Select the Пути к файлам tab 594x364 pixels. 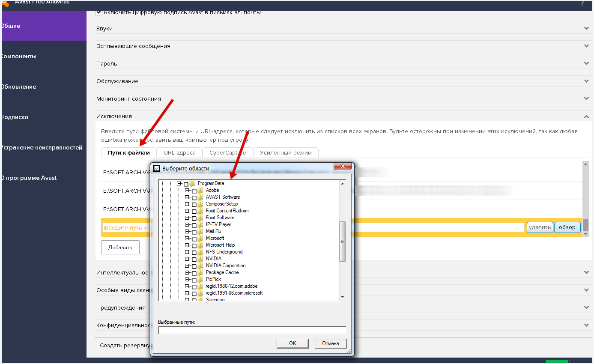click(129, 153)
